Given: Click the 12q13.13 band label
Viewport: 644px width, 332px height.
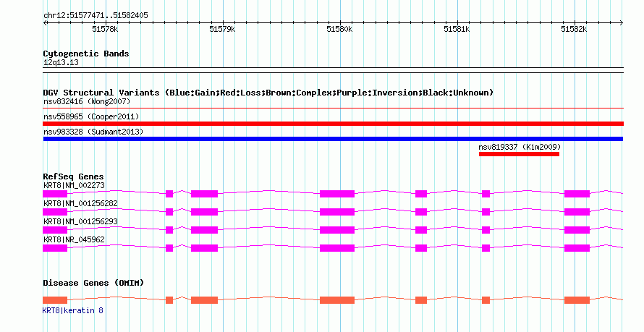Looking at the screenshot, I should pyautogui.click(x=61, y=63).
